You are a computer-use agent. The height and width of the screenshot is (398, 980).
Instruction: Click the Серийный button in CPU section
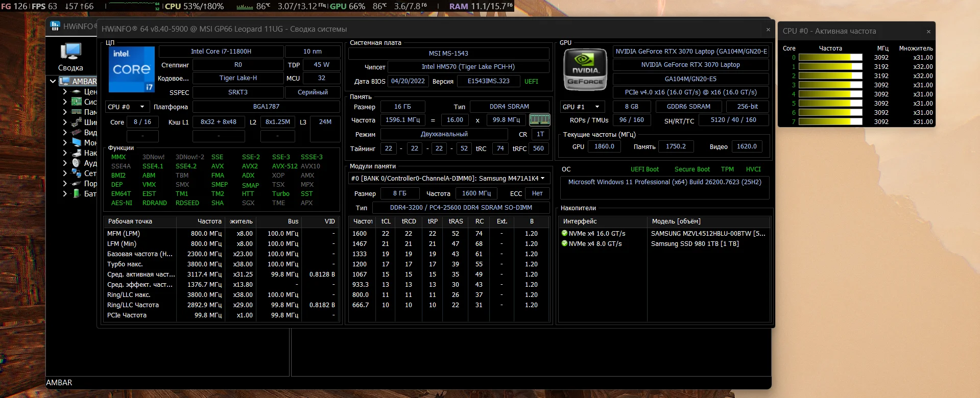point(313,92)
